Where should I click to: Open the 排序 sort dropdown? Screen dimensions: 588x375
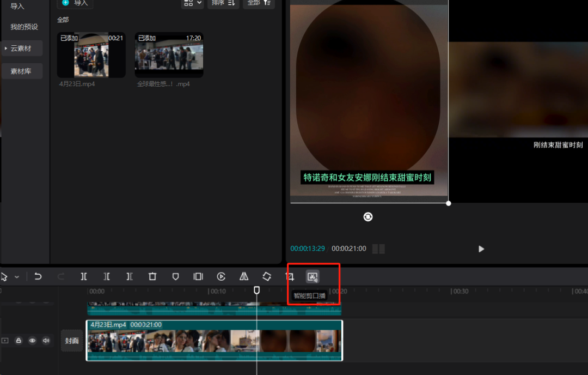coord(223,3)
